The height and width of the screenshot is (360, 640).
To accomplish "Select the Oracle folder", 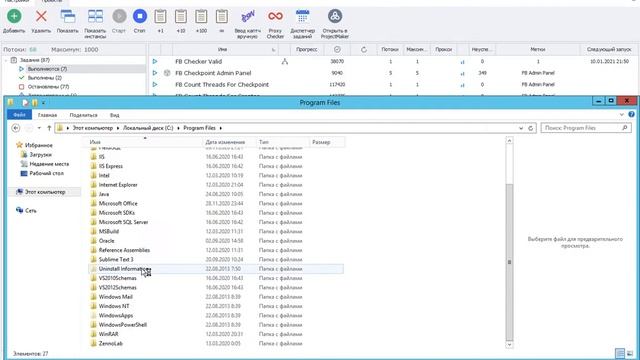I will [x=107, y=241].
